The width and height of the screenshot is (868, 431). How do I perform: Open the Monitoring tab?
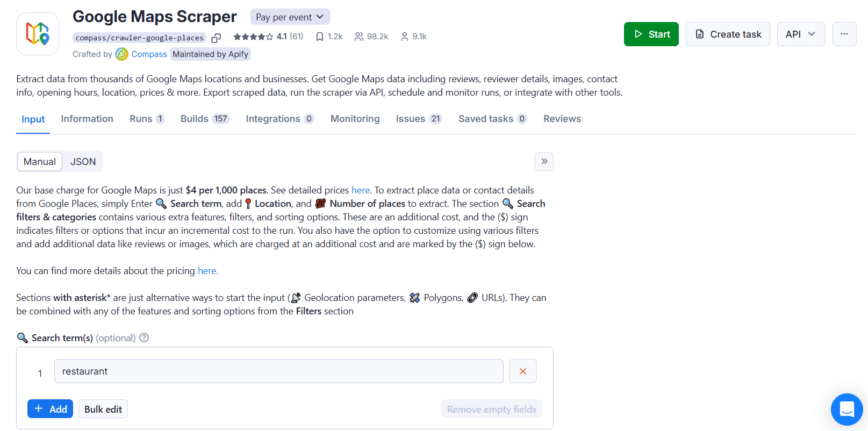tap(355, 119)
